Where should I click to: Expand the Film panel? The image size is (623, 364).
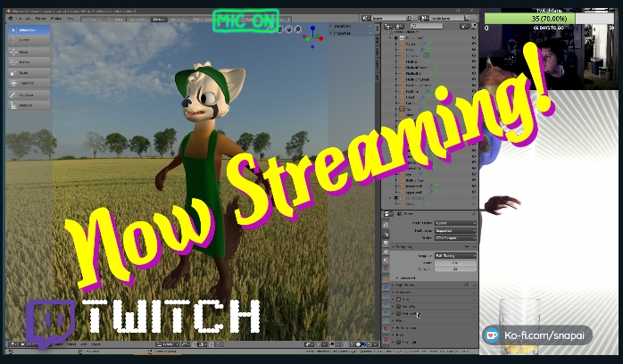[398, 321]
